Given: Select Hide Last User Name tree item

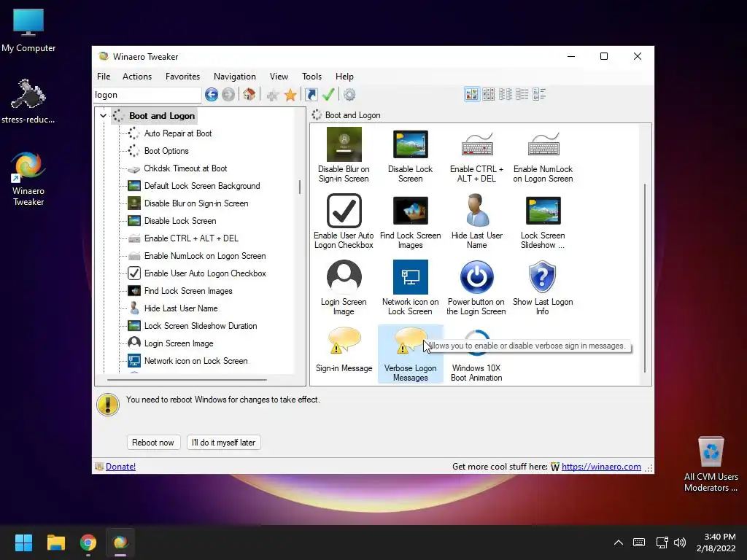Looking at the screenshot, I should pos(181,308).
